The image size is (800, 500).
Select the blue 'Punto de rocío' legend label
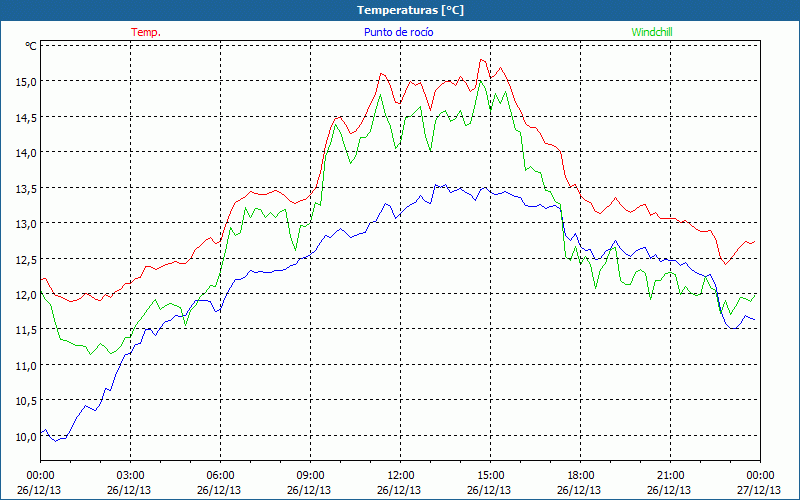point(398,32)
